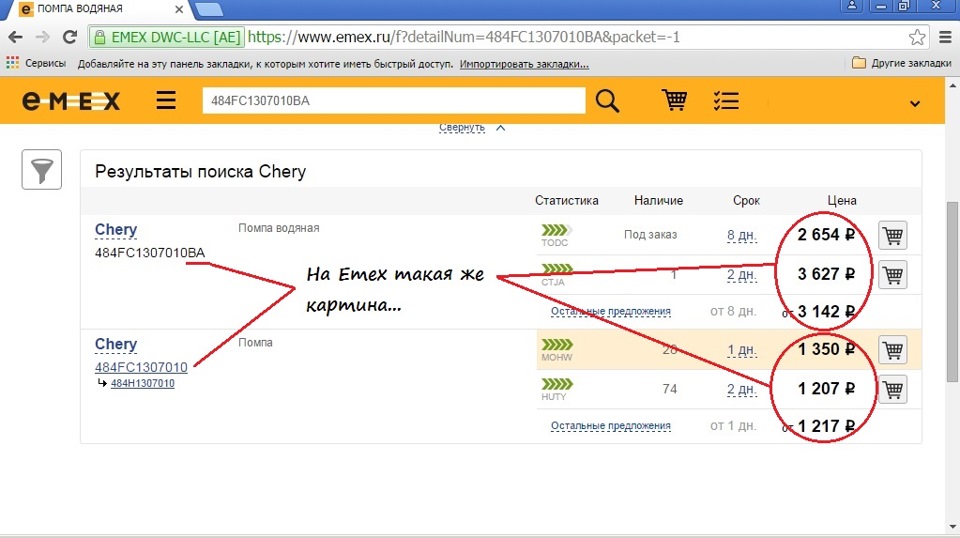Screen dimensions: 960x538
Task: Collapse results via Свернуть link
Action: pos(462,127)
